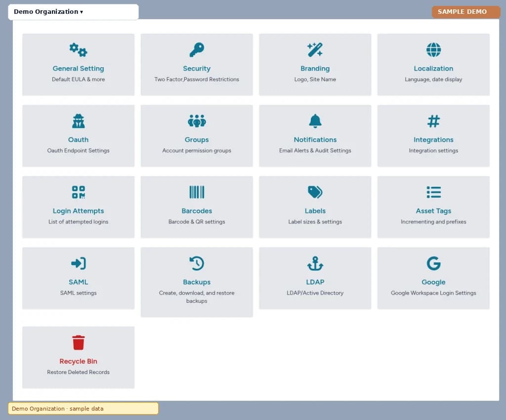The image size is (506, 420).
Task: Open the Security settings link
Action: (x=197, y=68)
